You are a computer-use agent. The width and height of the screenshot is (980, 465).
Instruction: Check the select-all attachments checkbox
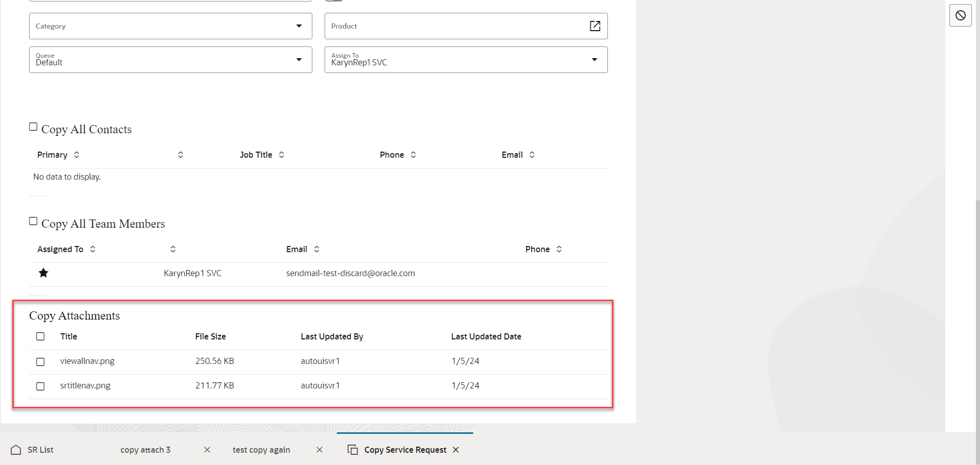coord(40,336)
